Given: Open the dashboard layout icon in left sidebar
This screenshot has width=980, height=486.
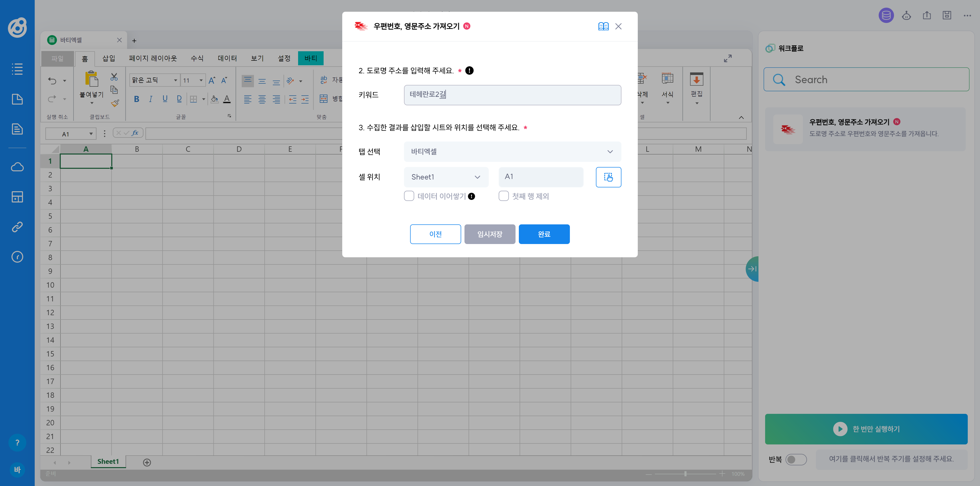Looking at the screenshot, I should [17, 197].
